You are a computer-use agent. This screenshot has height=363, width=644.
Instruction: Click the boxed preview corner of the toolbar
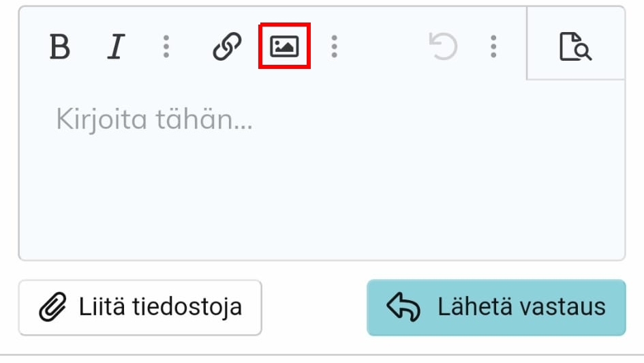click(x=577, y=44)
